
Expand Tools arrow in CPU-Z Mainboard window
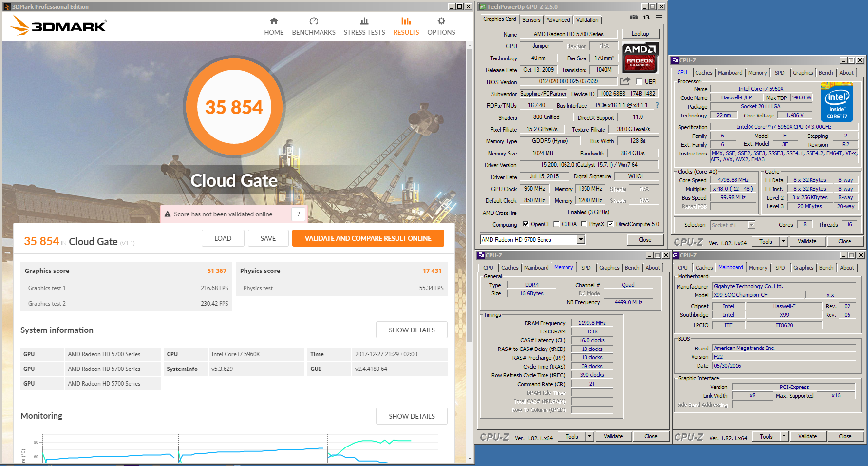tap(784, 436)
